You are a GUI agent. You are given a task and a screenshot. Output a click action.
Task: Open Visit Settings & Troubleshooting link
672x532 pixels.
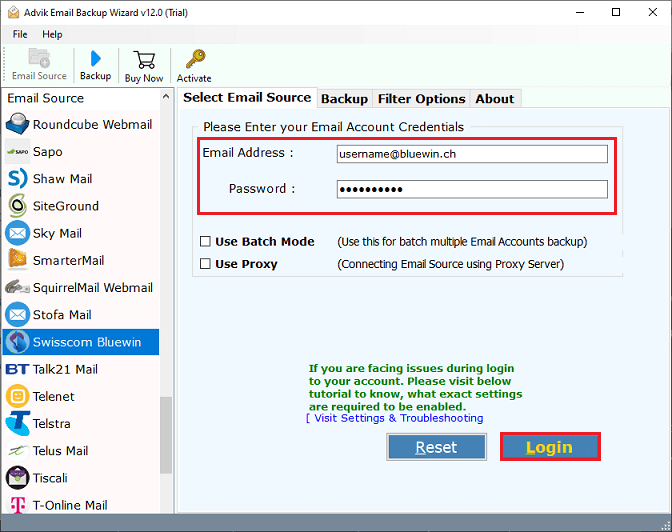pos(395,418)
